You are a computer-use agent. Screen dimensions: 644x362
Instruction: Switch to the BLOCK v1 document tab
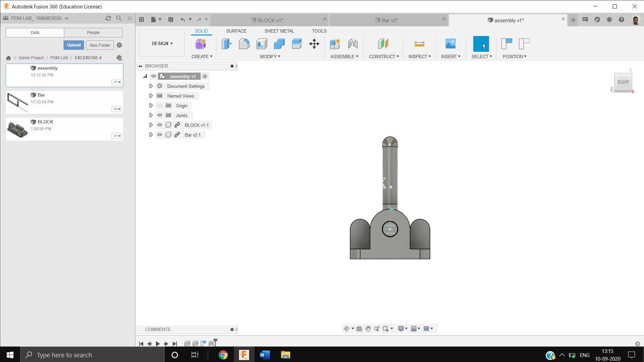(x=270, y=20)
